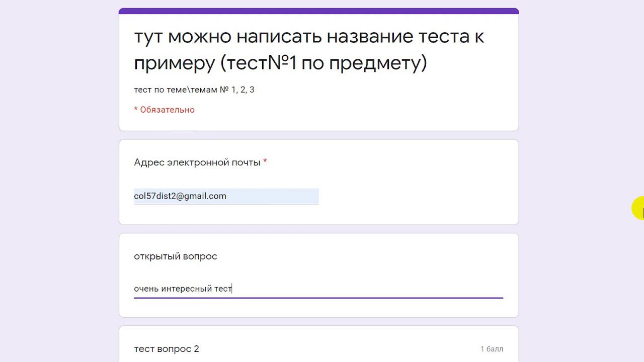Click the "тест вопрос 2" question title

click(166, 349)
